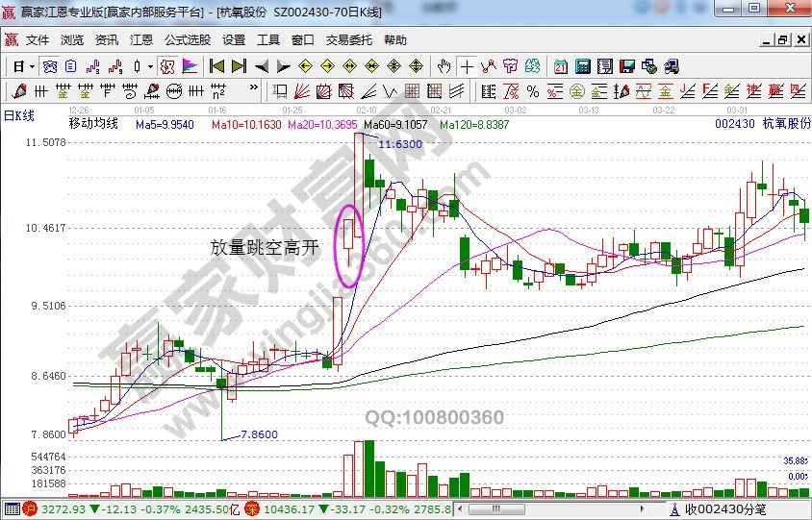This screenshot has height=520, width=812.
Task: Expand the candlestick chart type dropdown arrow
Action: pos(149,66)
